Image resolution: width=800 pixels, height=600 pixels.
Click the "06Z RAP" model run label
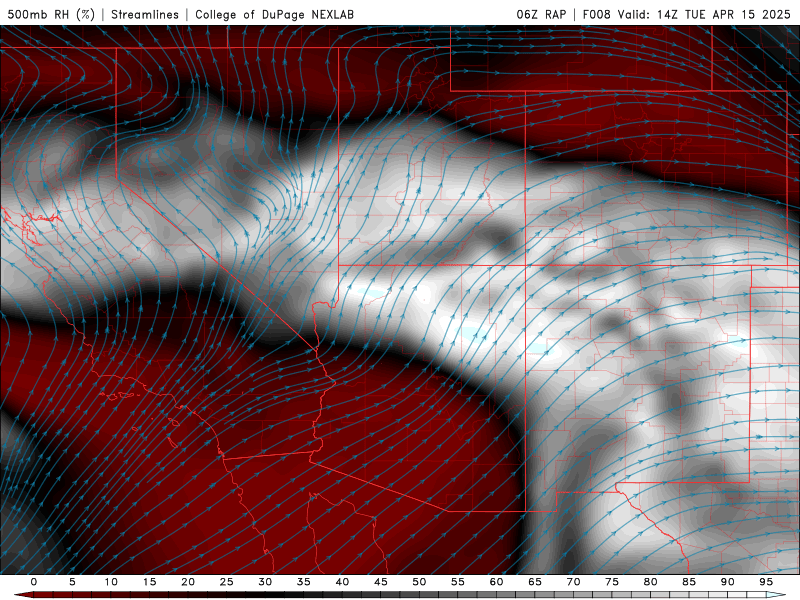click(541, 14)
